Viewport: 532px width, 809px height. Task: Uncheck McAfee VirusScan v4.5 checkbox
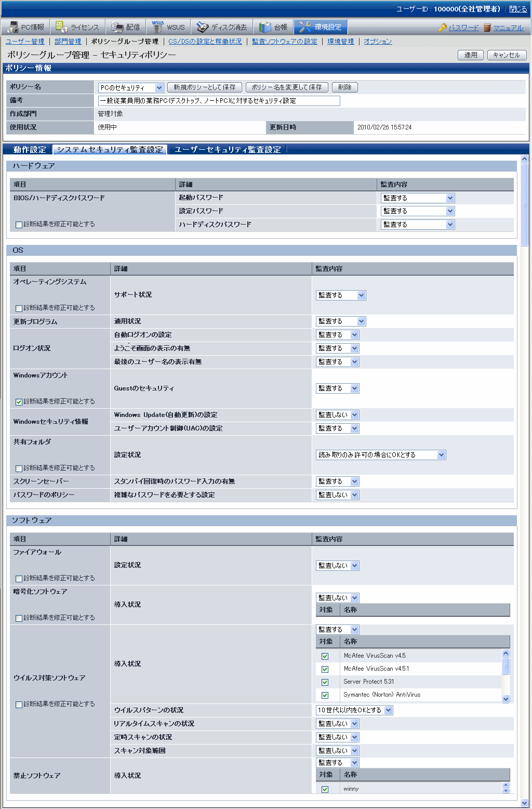tap(325, 656)
